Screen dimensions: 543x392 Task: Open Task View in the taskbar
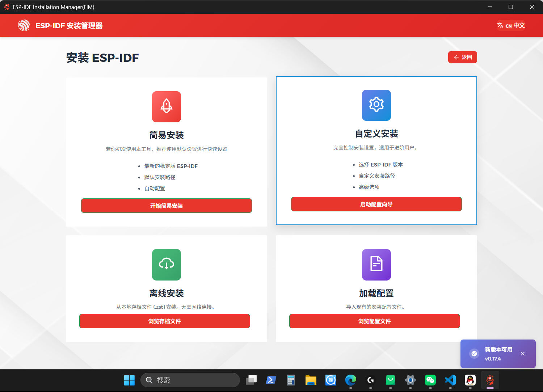251,380
